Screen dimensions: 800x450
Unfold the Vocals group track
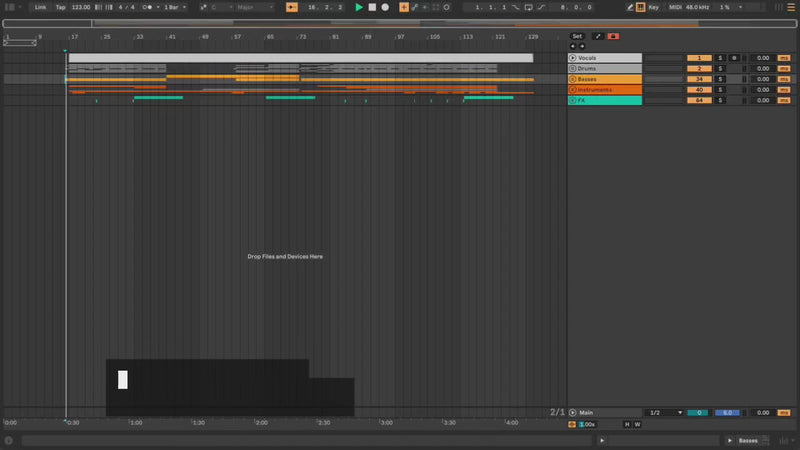point(573,58)
